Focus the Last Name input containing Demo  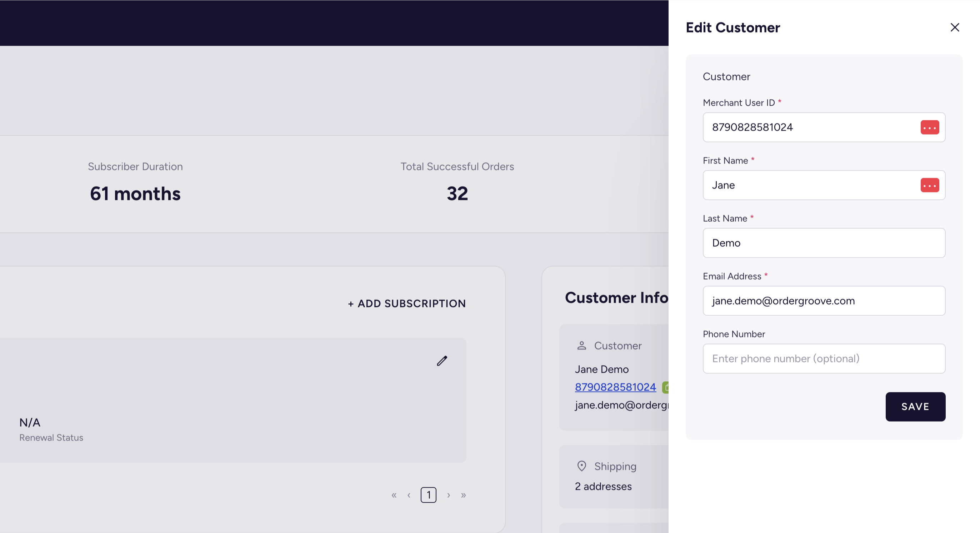pyautogui.click(x=824, y=243)
